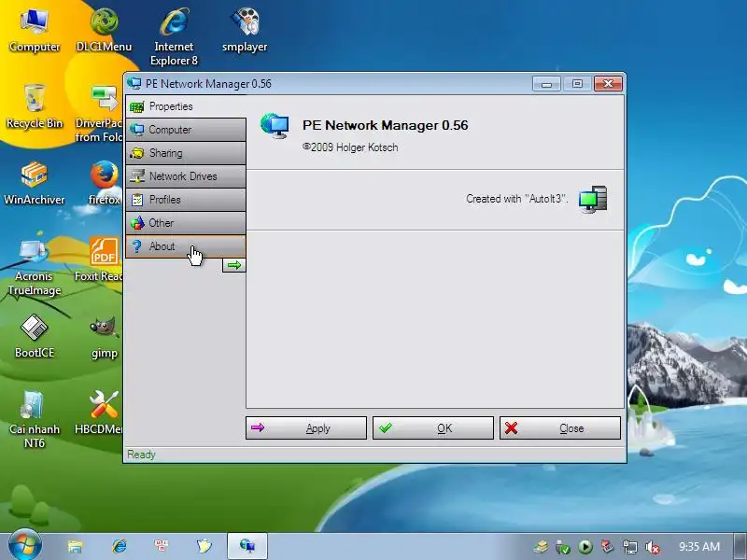Click the Apply button

pyautogui.click(x=306, y=428)
